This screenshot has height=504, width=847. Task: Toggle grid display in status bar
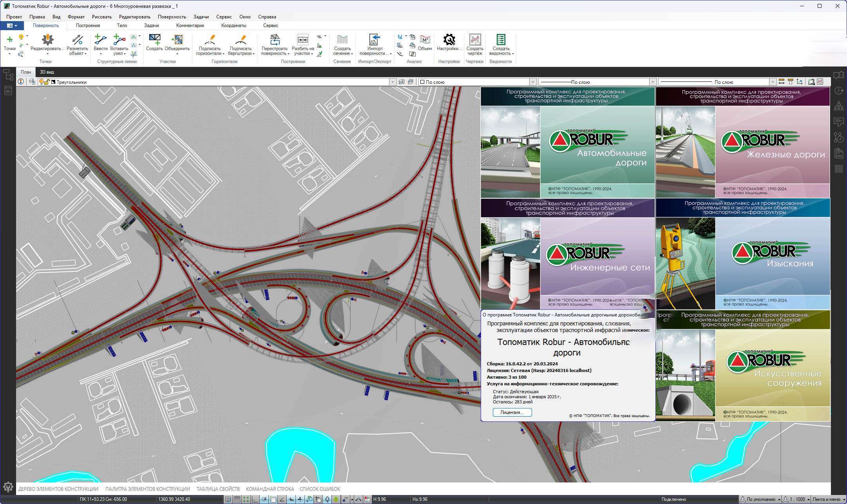tap(237, 499)
